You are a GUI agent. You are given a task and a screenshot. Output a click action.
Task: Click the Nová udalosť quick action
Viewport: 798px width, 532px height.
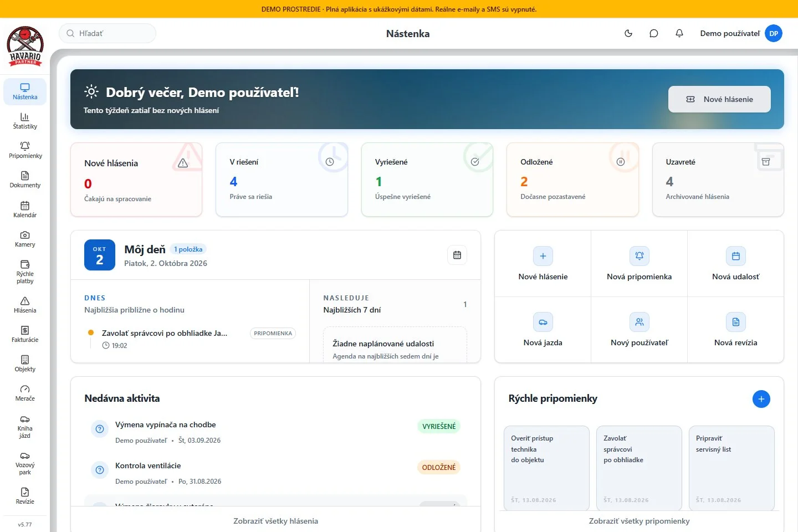736,264
